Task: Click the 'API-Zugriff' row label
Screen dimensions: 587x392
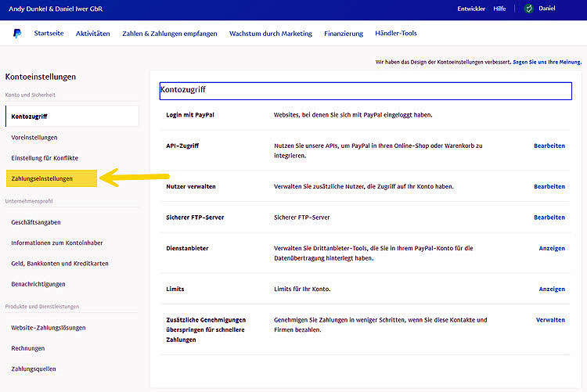Action: (x=182, y=146)
